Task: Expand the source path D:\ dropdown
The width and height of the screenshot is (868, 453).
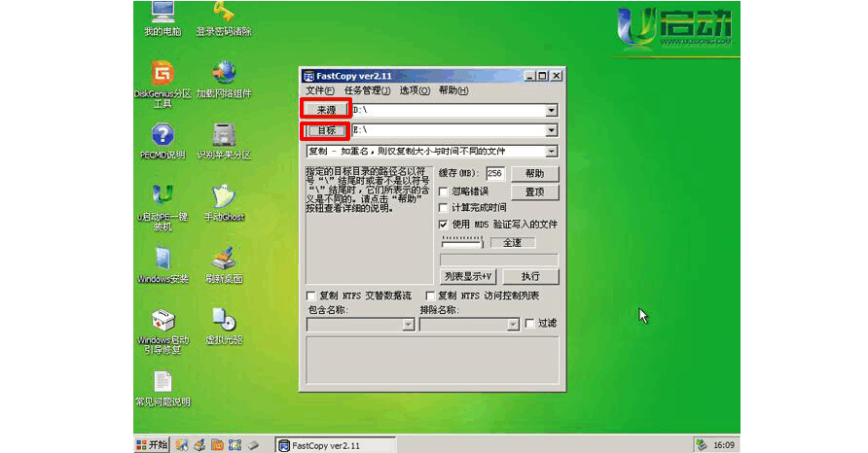Action: pos(552,111)
